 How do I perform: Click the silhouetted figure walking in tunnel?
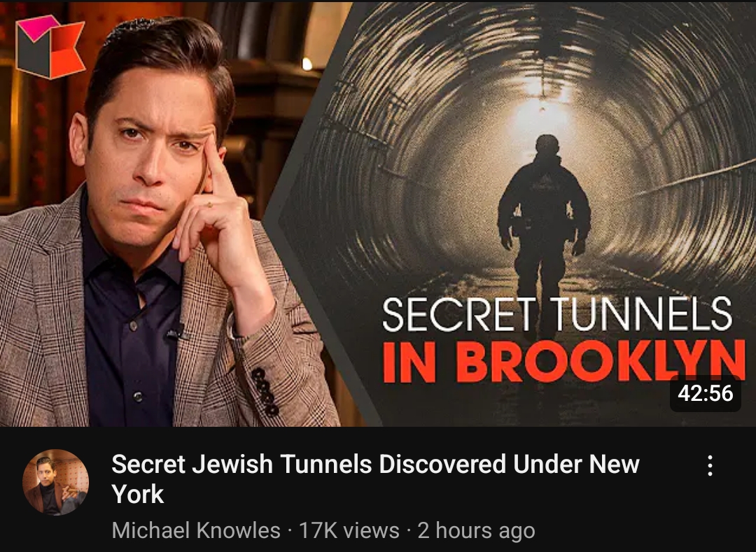point(544,231)
